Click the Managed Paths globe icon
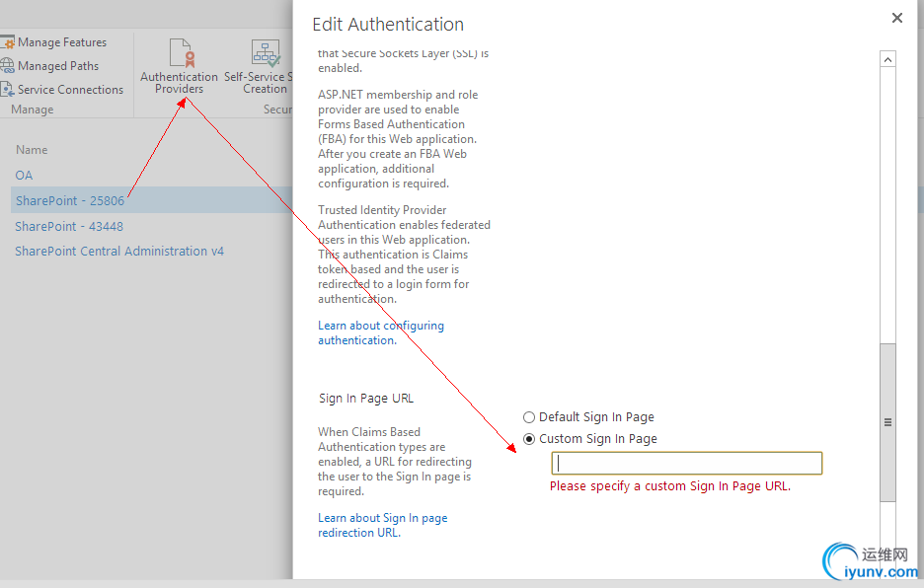The image size is (924, 588). pos(7,65)
